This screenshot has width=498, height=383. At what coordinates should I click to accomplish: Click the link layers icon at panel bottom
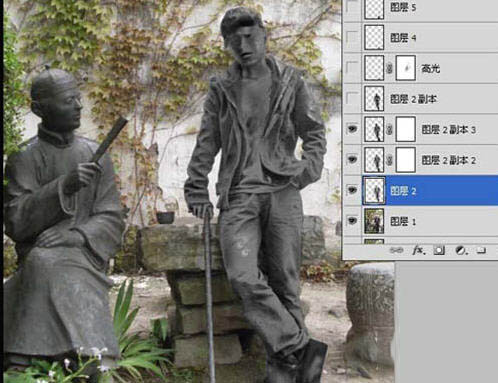396,250
